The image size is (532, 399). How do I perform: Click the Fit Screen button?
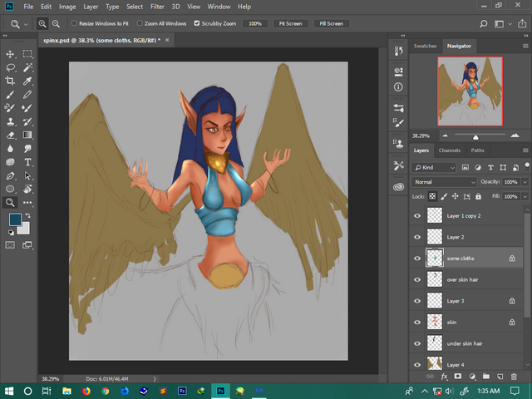[x=290, y=24]
